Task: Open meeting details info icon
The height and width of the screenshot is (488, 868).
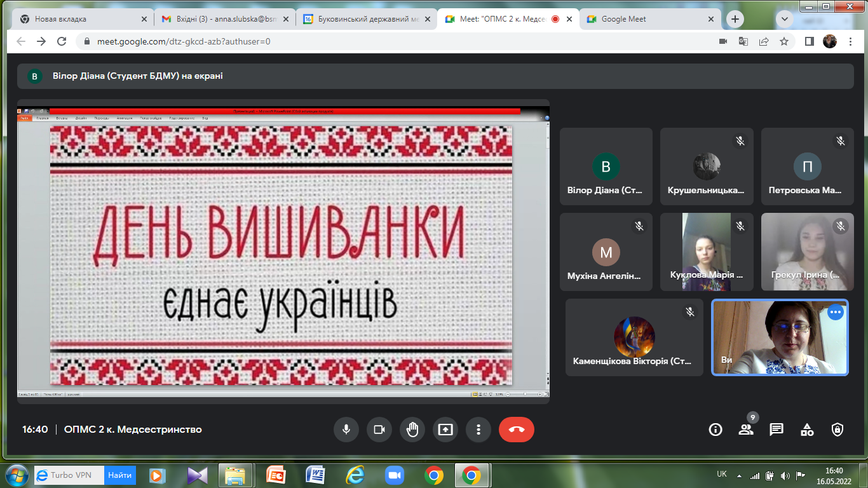Action: (715, 430)
